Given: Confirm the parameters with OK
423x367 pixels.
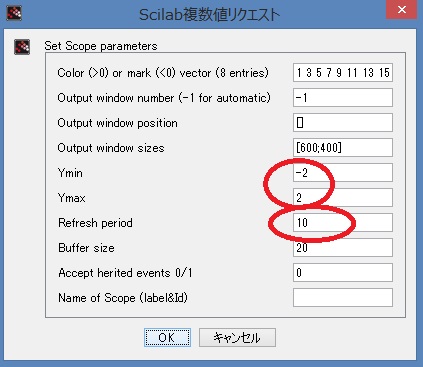Looking at the screenshot, I should 167,337.
